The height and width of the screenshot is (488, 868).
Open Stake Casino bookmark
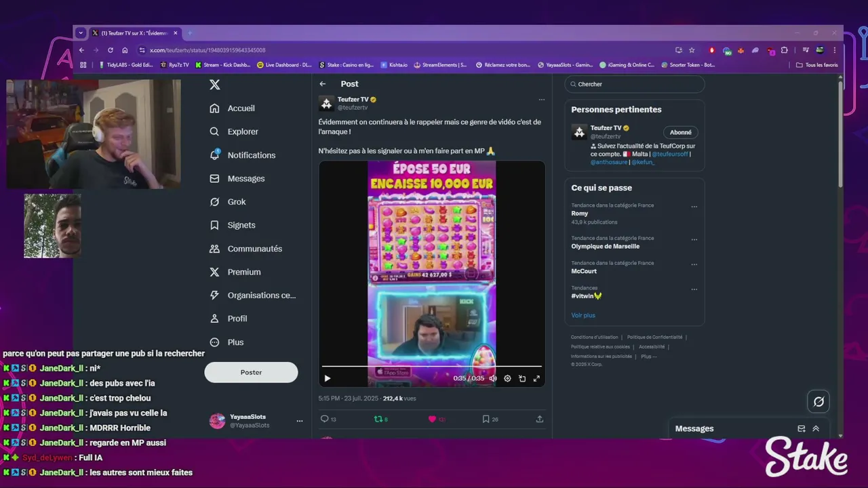tap(347, 65)
